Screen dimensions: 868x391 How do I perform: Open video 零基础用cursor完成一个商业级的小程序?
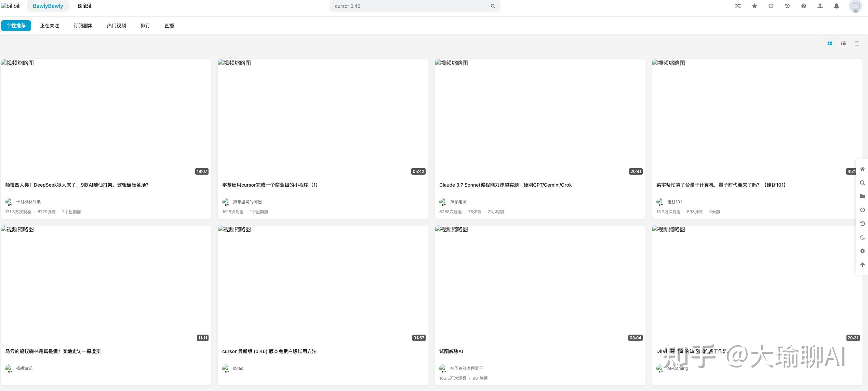point(270,185)
